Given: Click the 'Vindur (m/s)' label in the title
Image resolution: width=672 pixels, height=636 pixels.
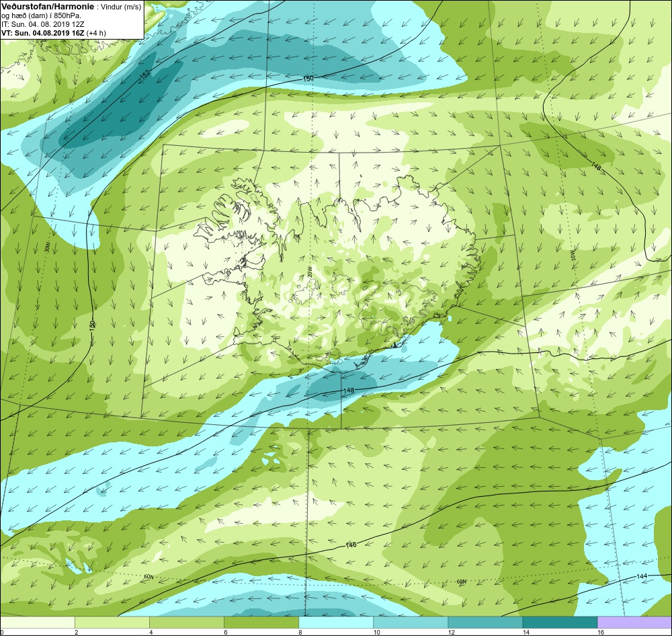Looking at the screenshot, I should pyautogui.click(x=121, y=7).
